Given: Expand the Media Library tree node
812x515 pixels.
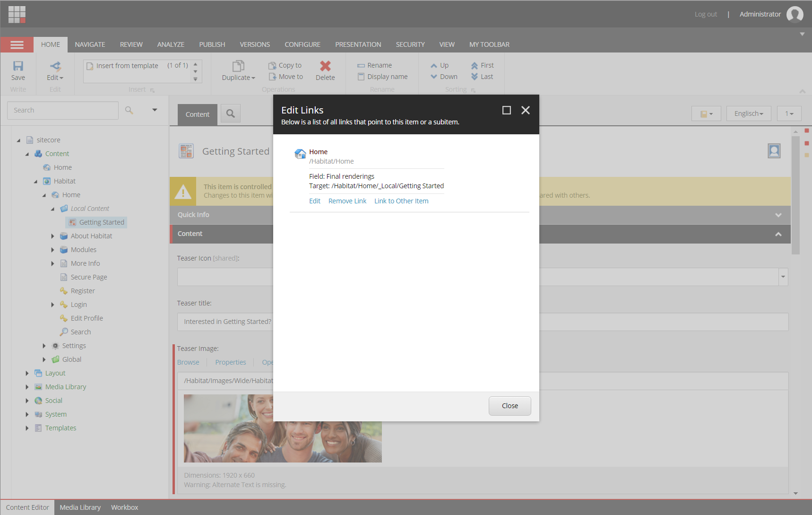Looking at the screenshot, I should (x=27, y=387).
